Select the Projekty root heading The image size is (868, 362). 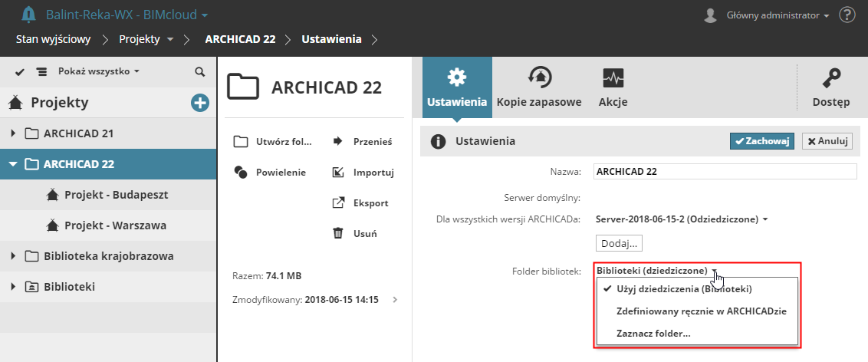pos(60,103)
